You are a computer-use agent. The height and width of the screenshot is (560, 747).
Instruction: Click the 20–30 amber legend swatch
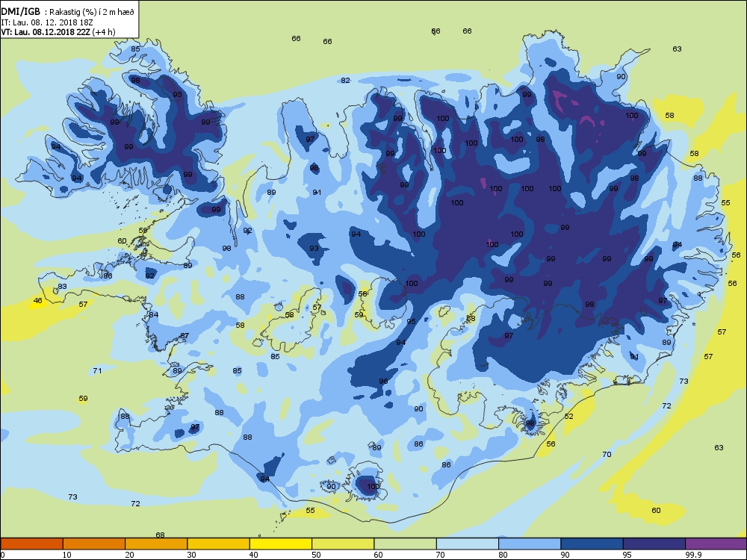(156, 544)
